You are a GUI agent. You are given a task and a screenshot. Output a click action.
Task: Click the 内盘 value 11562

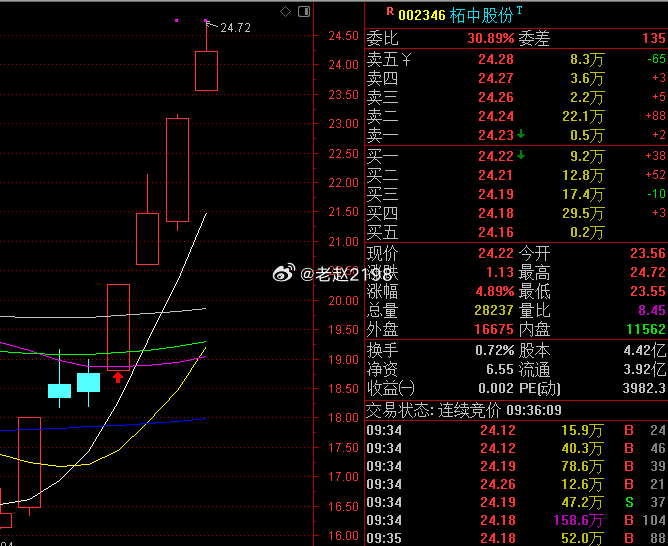pyautogui.click(x=646, y=329)
